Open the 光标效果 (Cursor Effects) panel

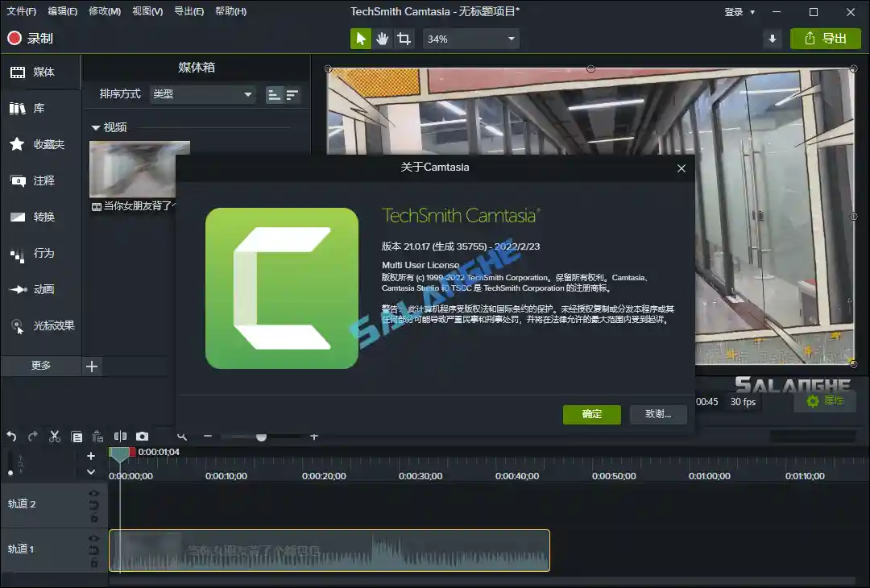(x=41, y=327)
